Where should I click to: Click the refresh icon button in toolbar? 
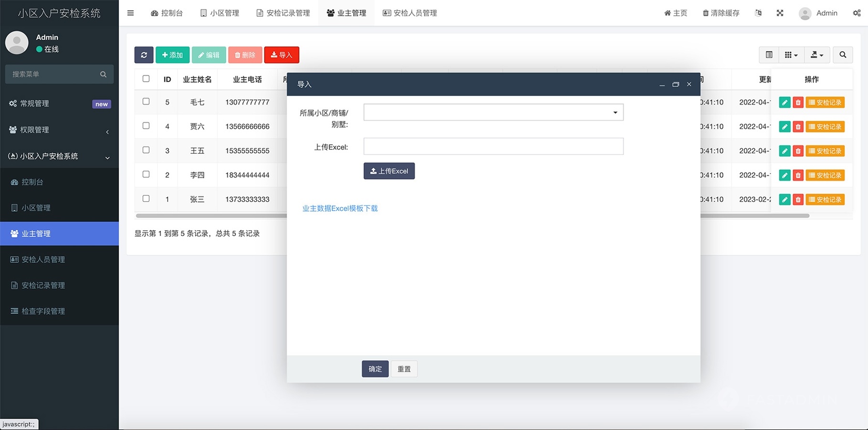(144, 55)
